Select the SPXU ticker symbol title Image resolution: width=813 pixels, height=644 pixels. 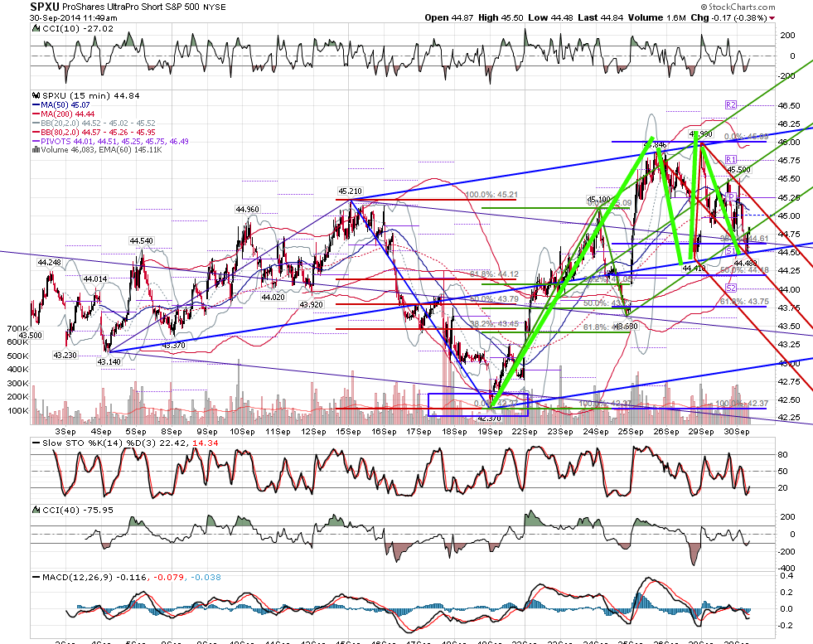click(x=45, y=7)
